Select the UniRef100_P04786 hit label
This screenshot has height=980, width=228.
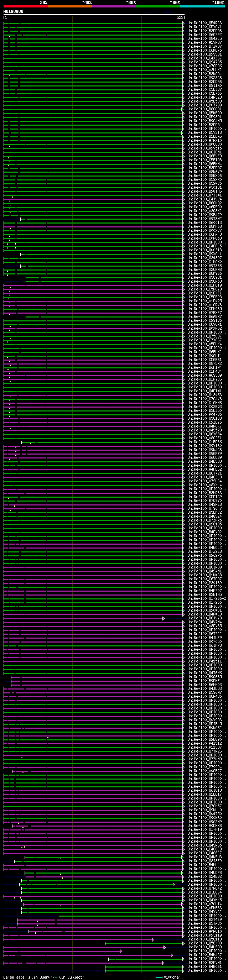coord(204,415)
